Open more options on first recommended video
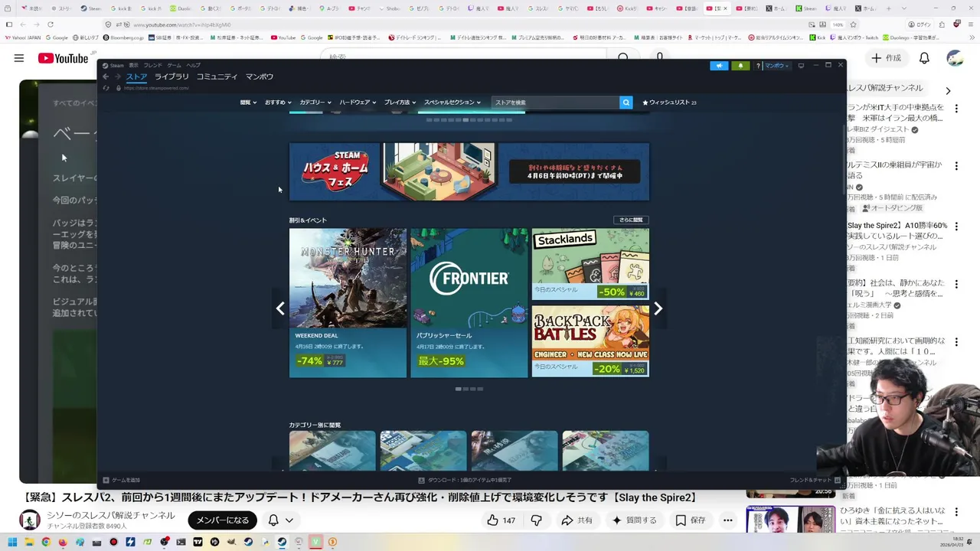 click(956, 109)
